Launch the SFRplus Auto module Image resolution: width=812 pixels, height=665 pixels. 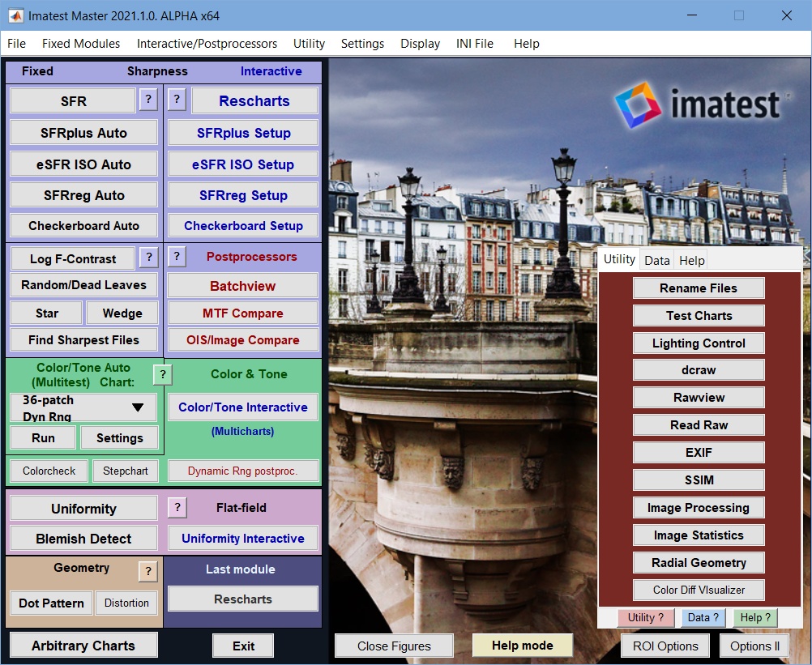click(84, 133)
